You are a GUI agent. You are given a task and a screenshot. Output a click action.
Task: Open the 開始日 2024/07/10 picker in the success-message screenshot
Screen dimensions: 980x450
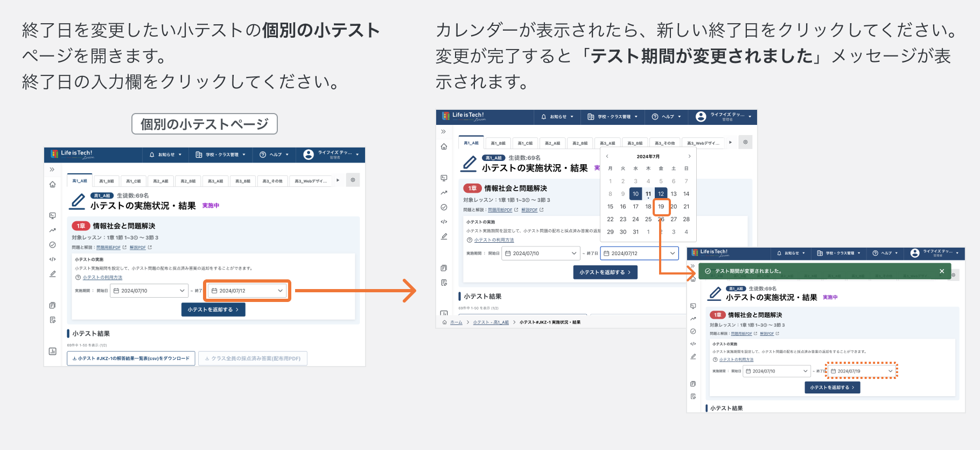pyautogui.click(x=777, y=371)
